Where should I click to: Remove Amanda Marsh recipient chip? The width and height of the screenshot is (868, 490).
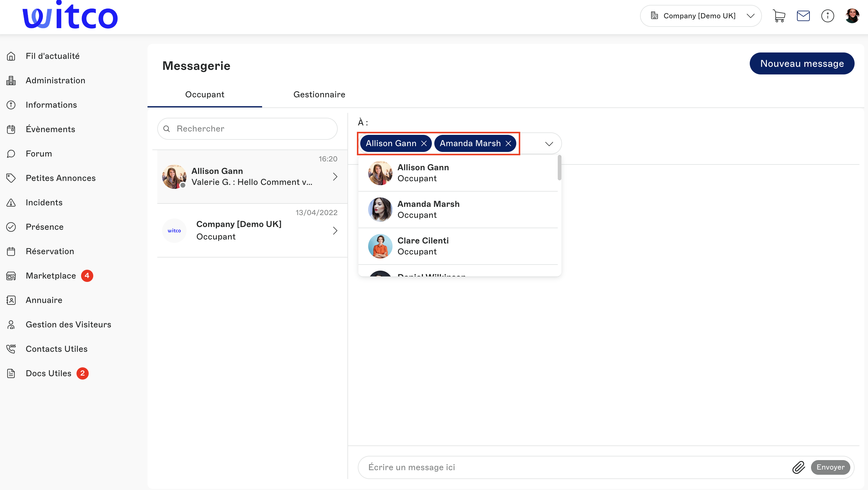click(x=508, y=143)
